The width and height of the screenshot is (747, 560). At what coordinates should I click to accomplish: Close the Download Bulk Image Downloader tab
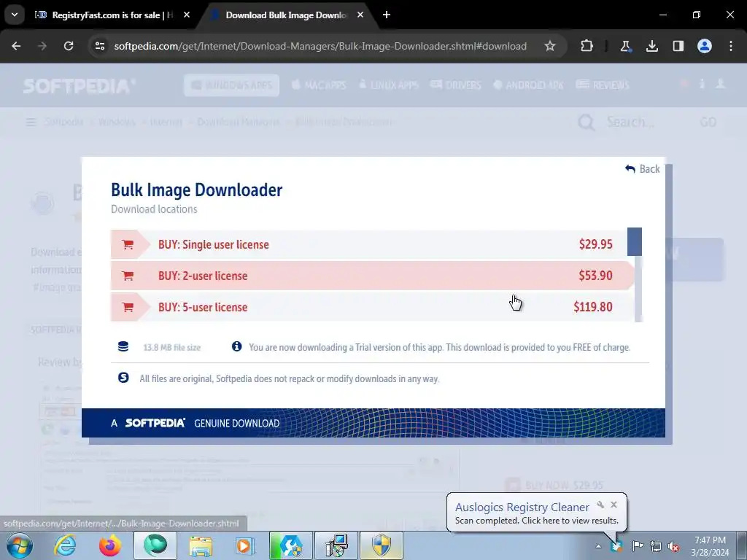click(360, 15)
